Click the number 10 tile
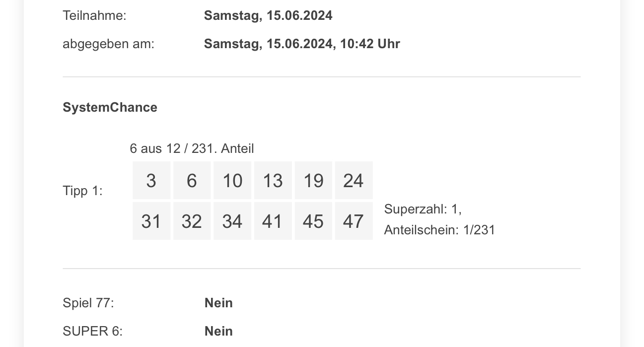Screen dimensions: 644x347 click(232, 180)
